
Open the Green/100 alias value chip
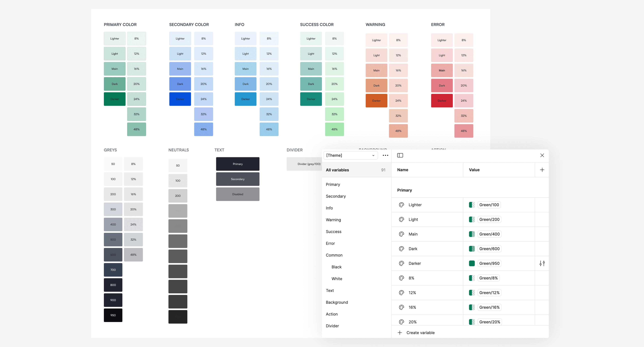click(x=489, y=205)
